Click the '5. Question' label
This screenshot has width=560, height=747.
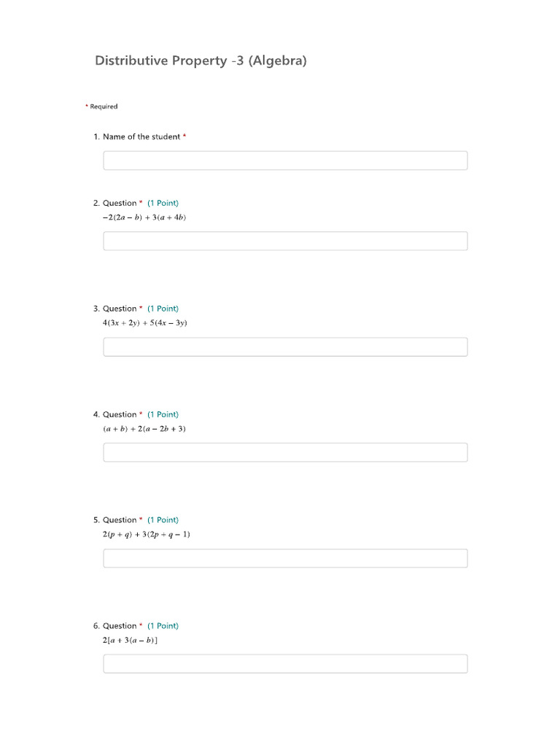click(119, 520)
